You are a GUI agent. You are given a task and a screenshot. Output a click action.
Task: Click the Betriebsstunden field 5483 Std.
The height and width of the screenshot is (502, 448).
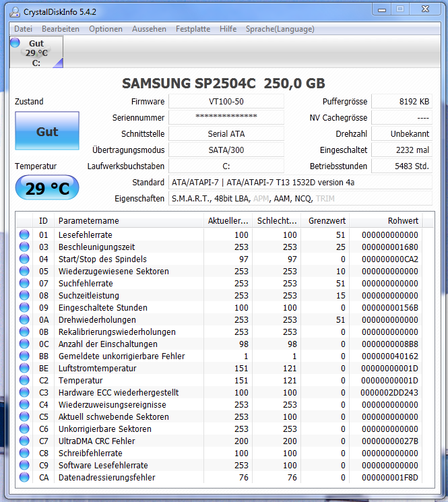tap(402, 166)
